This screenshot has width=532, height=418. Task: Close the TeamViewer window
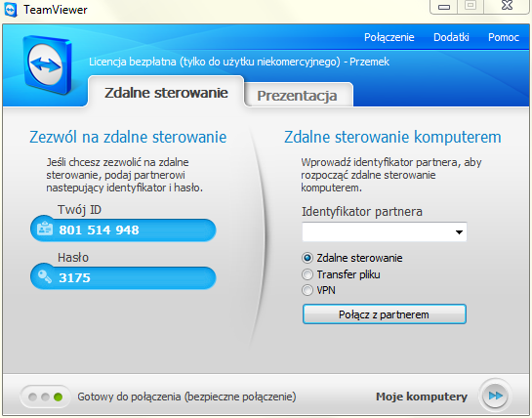point(507,6)
